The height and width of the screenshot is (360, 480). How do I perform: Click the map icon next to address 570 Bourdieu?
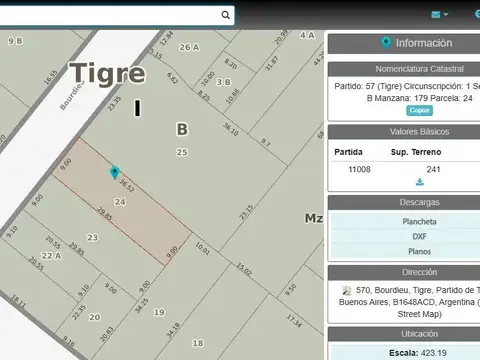click(347, 291)
